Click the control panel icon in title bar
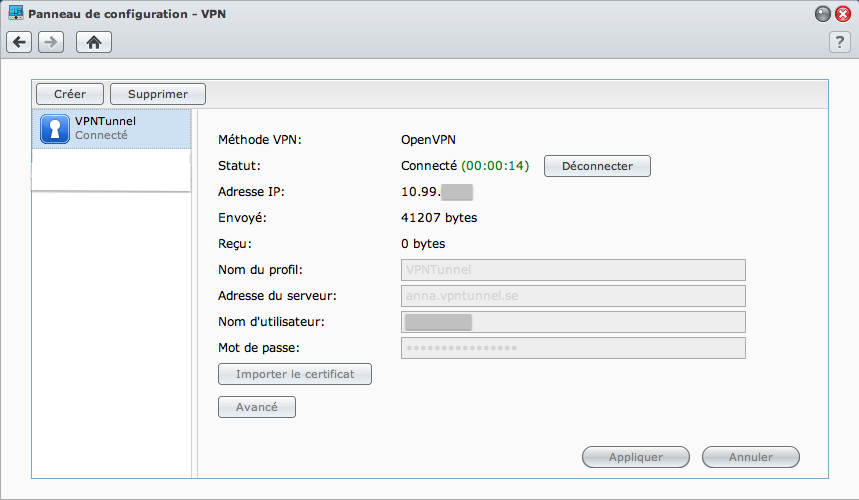 pyautogui.click(x=15, y=13)
